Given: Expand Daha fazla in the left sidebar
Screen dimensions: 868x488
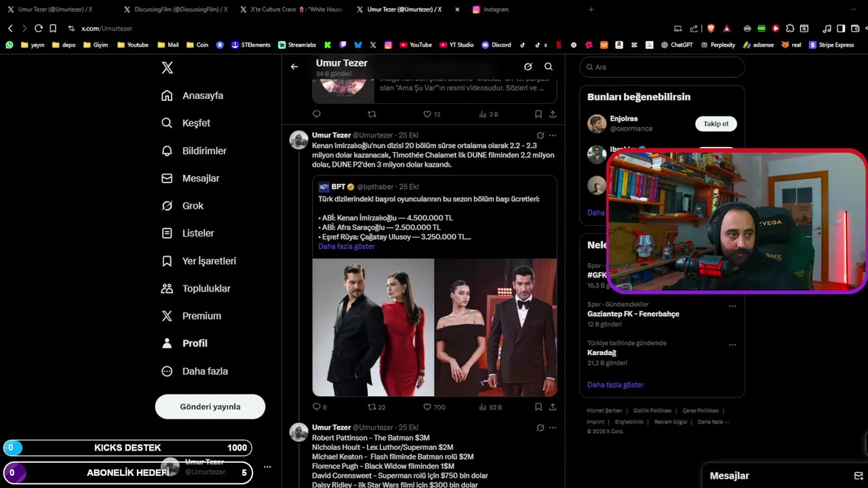Looking at the screenshot, I should pos(195,371).
